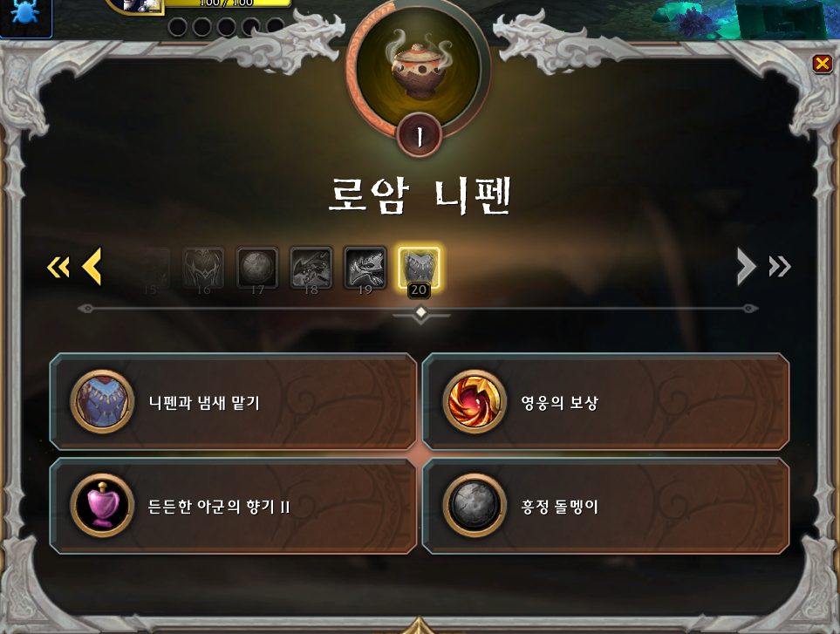
Task: Open the 영웅의 보상 reward panel
Action: (x=606, y=402)
